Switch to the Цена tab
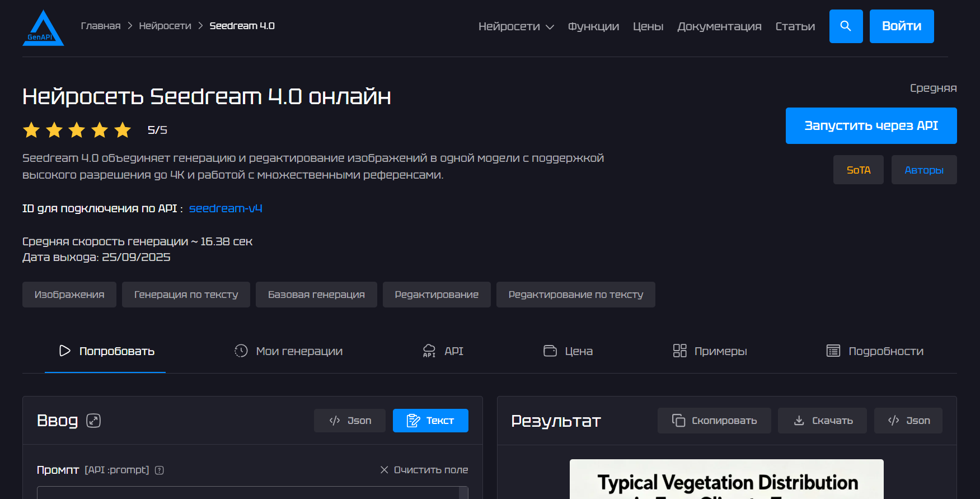Viewport: 980px width, 499px height. pos(568,351)
